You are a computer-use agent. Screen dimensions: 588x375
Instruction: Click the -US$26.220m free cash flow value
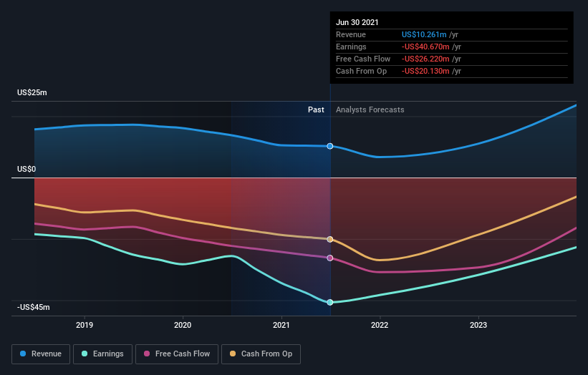tap(425, 59)
